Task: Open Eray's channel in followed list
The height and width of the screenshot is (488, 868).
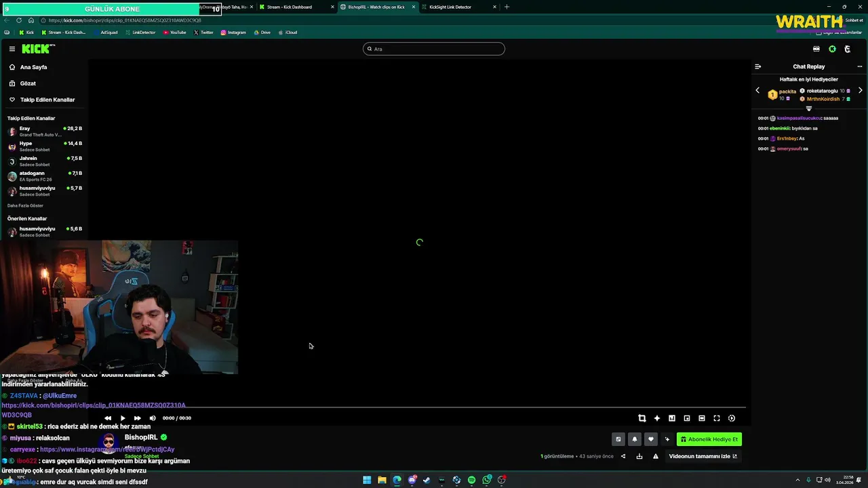Action: pyautogui.click(x=45, y=131)
